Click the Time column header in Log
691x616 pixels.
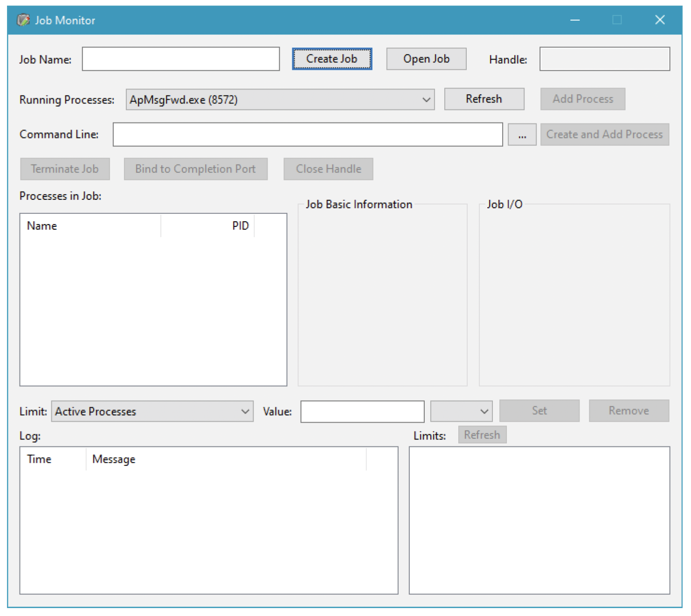(x=53, y=459)
